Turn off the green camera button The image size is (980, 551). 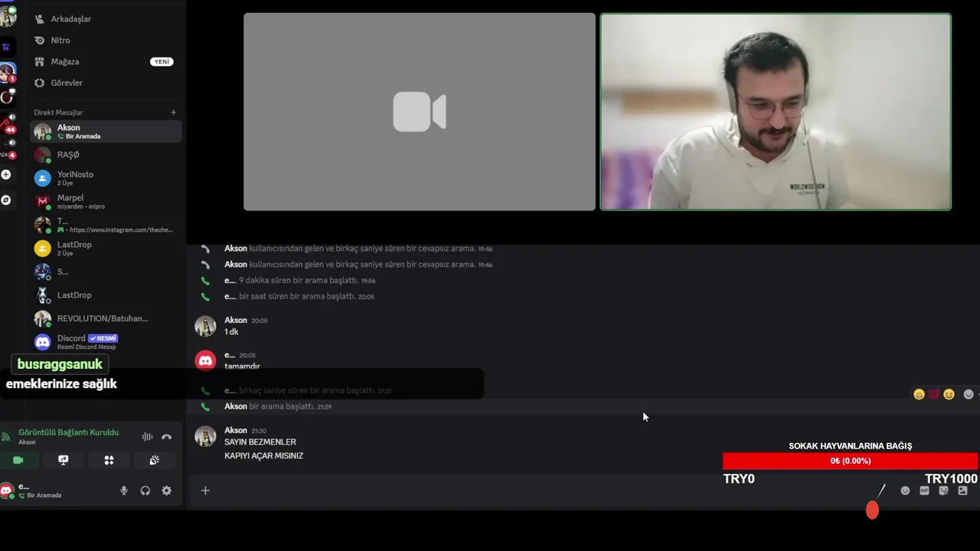(18, 460)
